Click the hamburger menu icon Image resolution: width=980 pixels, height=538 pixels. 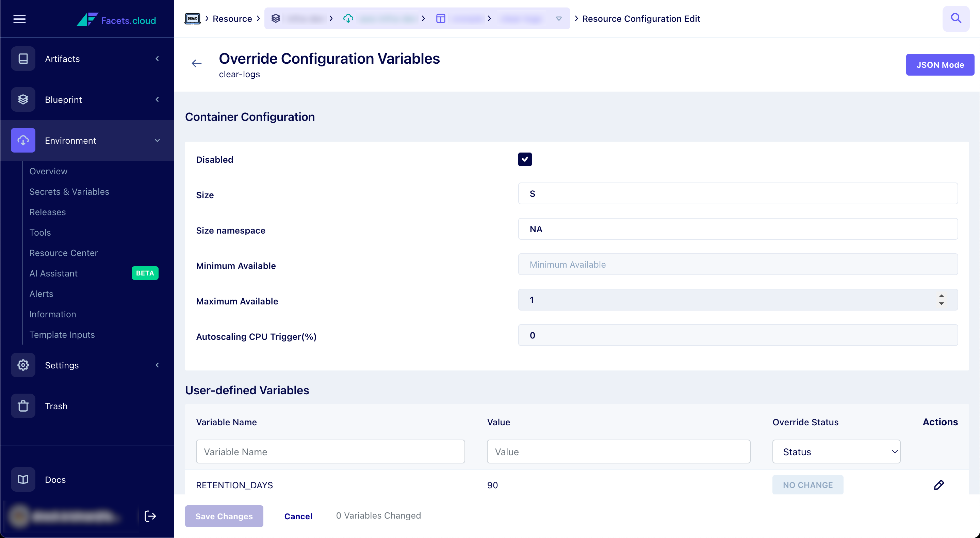coord(19,19)
